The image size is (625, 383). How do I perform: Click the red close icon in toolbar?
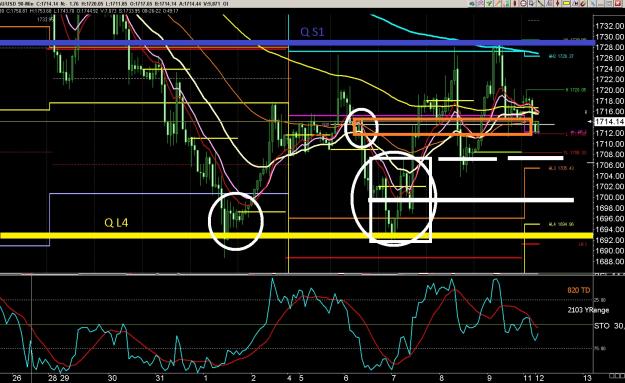(x=617, y=3)
